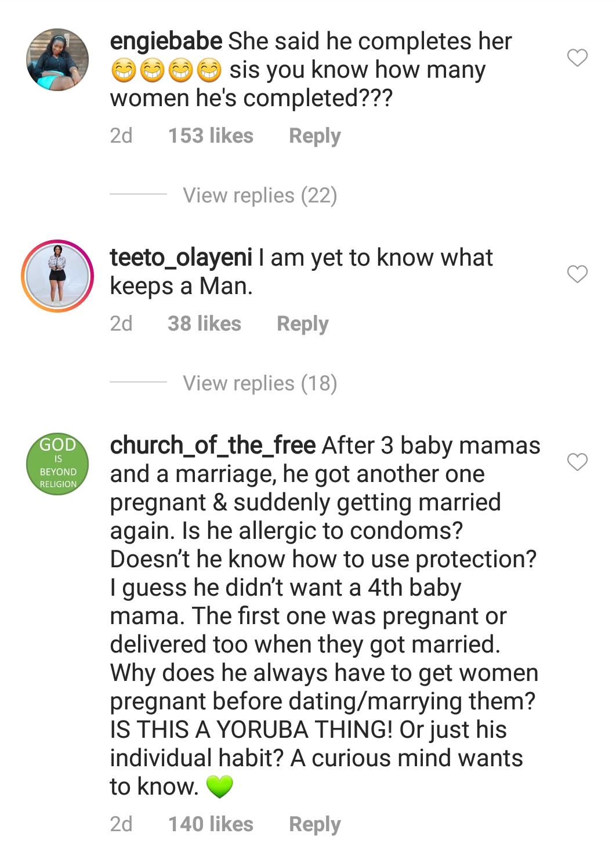Open the teeto_olayeni username link

[181, 258]
